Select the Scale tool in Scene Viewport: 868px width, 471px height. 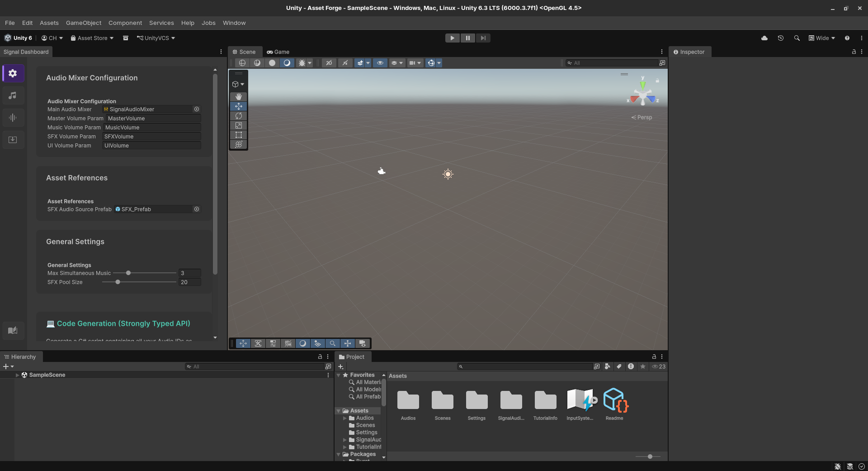[239, 125]
